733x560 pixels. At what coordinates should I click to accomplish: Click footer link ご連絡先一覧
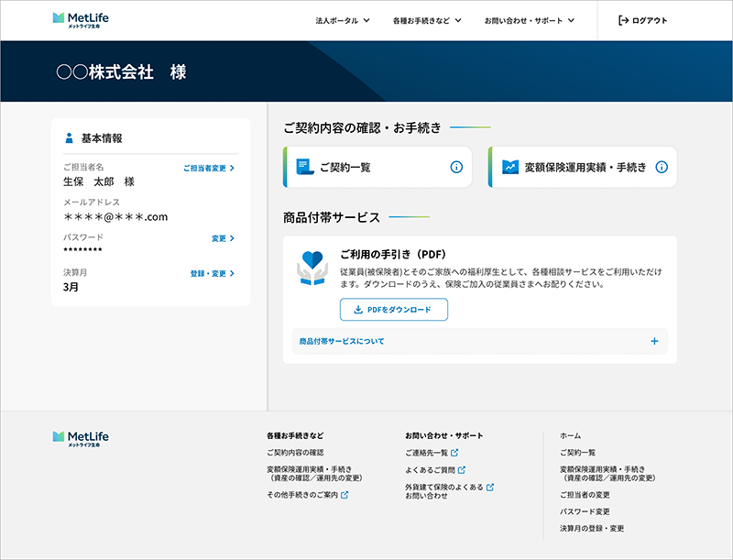(x=426, y=453)
